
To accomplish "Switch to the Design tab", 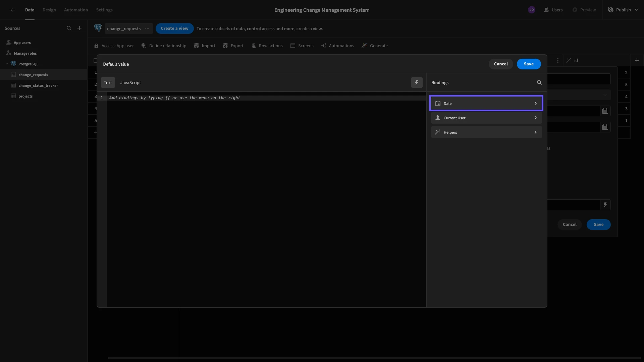I will pyautogui.click(x=49, y=10).
